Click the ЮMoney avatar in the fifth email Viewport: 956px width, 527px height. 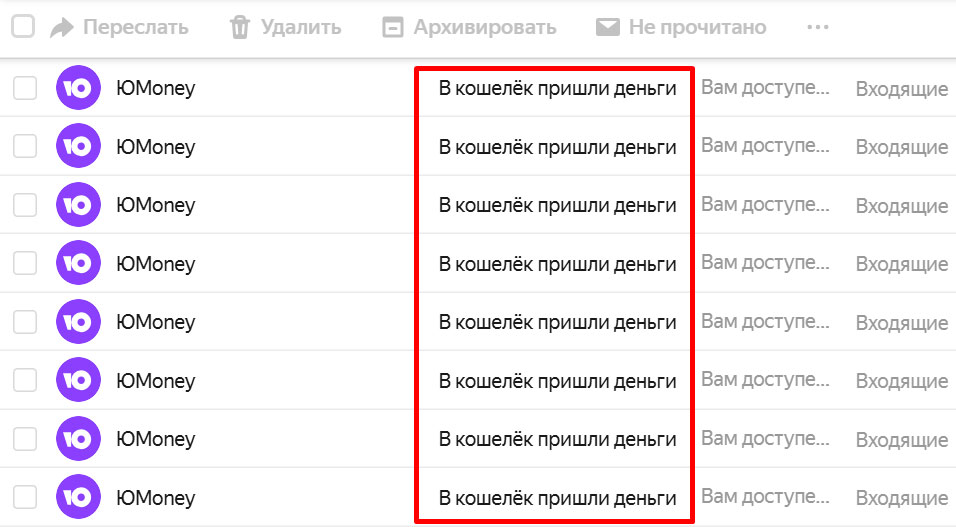point(78,322)
